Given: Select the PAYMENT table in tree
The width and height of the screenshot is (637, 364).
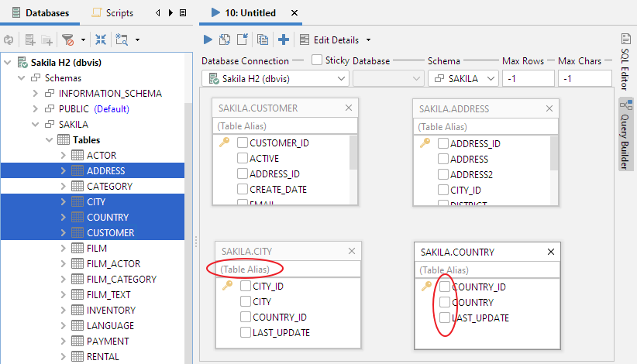Looking at the screenshot, I should 108,342.
